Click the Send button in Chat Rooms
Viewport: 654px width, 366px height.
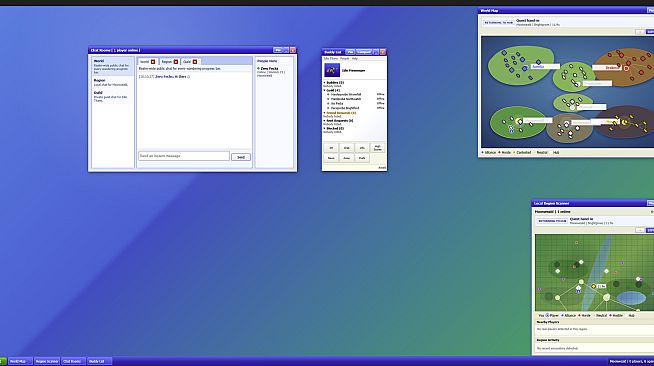(241, 157)
